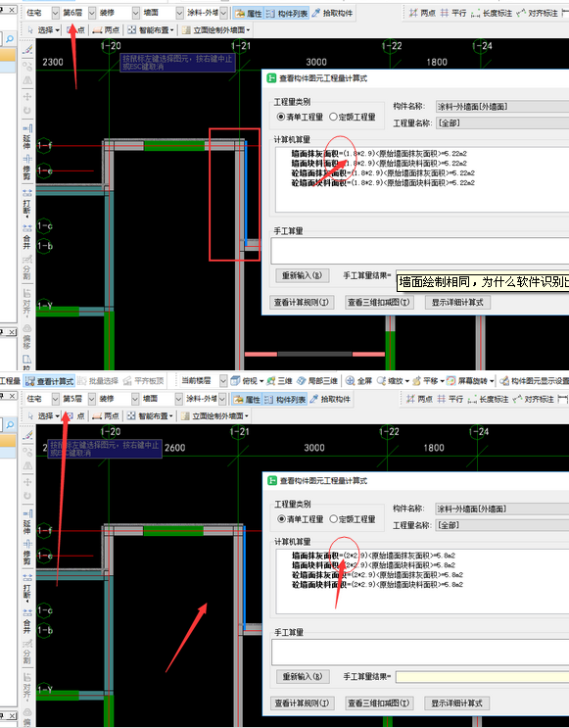This screenshot has width=569, height=728.
Task: Click the 延伸 tool beside 第6层 drawing
Action: pyautogui.click(x=27, y=136)
